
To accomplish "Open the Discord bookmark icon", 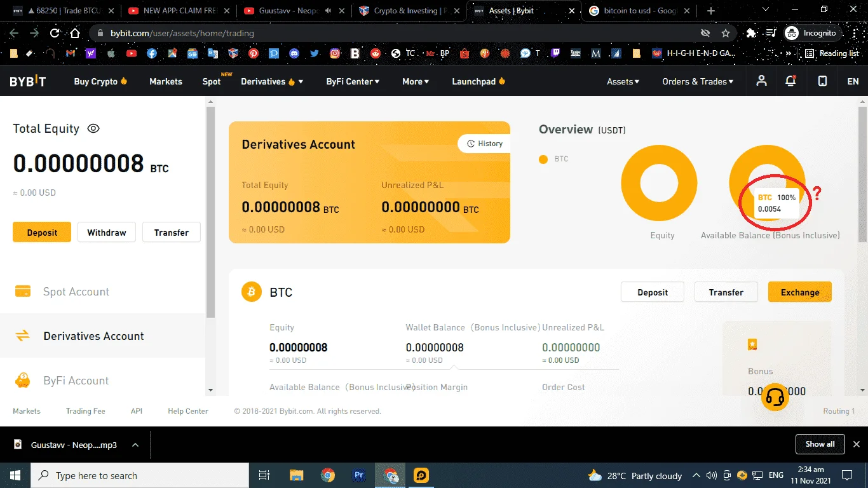I will click(294, 54).
